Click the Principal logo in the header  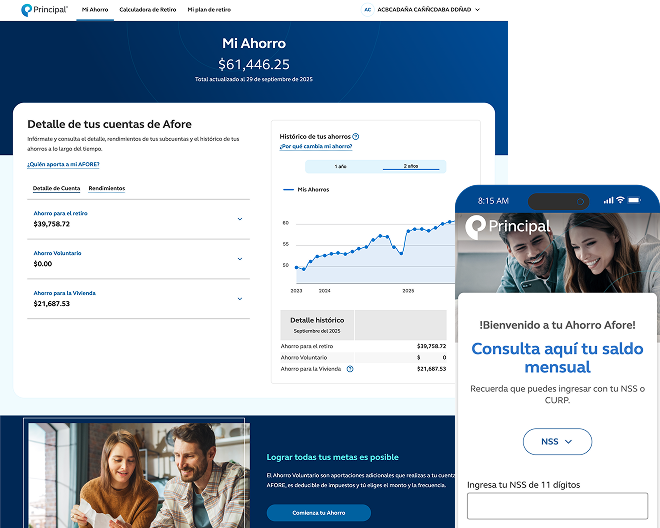tap(44, 10)
